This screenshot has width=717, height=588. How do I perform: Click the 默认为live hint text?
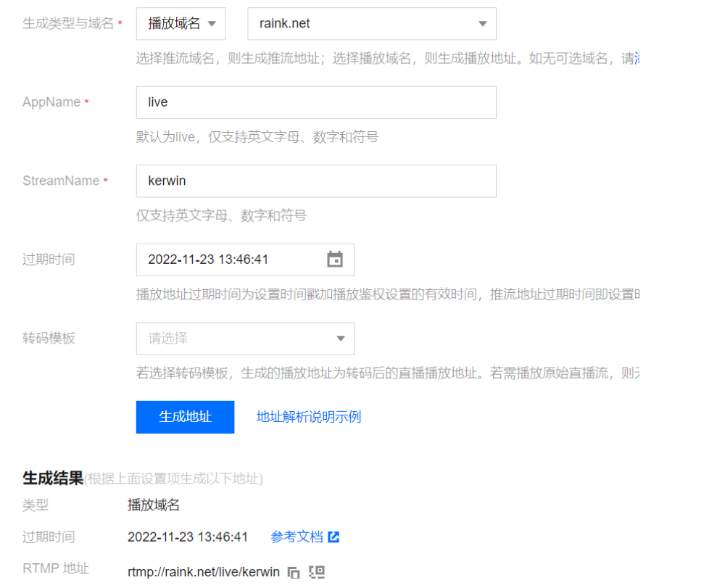(257, 137)
